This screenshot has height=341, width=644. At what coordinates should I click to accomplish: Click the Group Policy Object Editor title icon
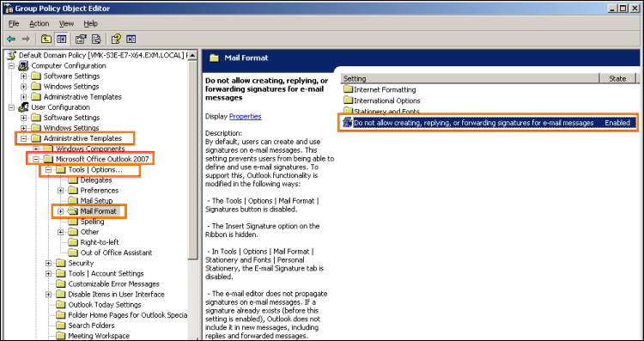[x=9, y=9]
